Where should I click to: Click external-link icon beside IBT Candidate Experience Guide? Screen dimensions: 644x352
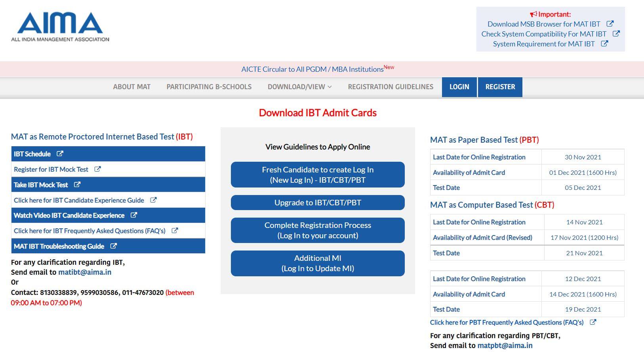point(153,200)
